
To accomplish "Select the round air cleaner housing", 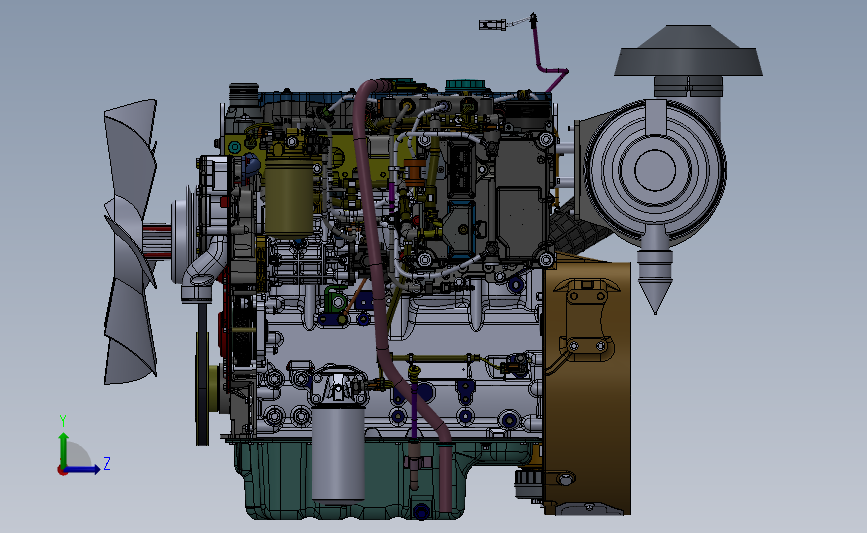I will click(655, 170).
